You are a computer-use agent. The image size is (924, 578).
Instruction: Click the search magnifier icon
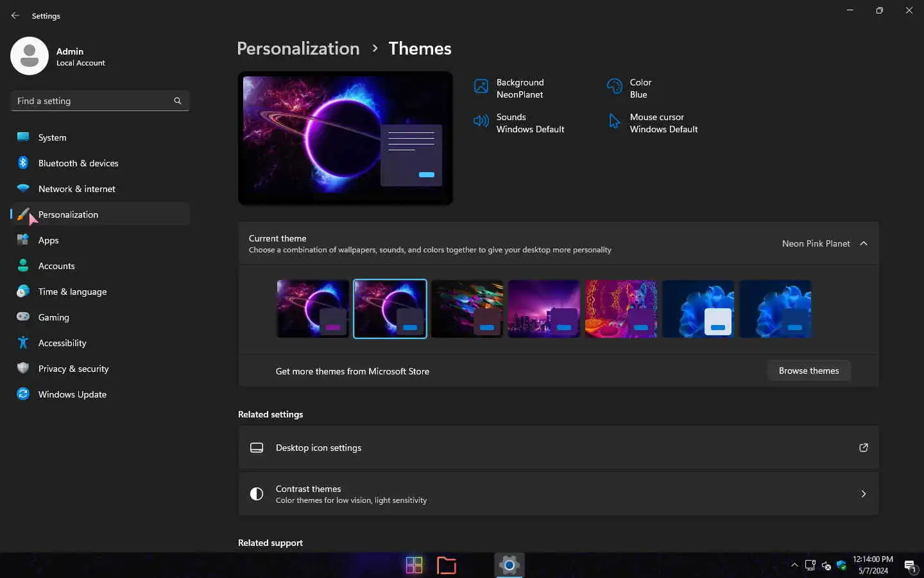[178, 101]
